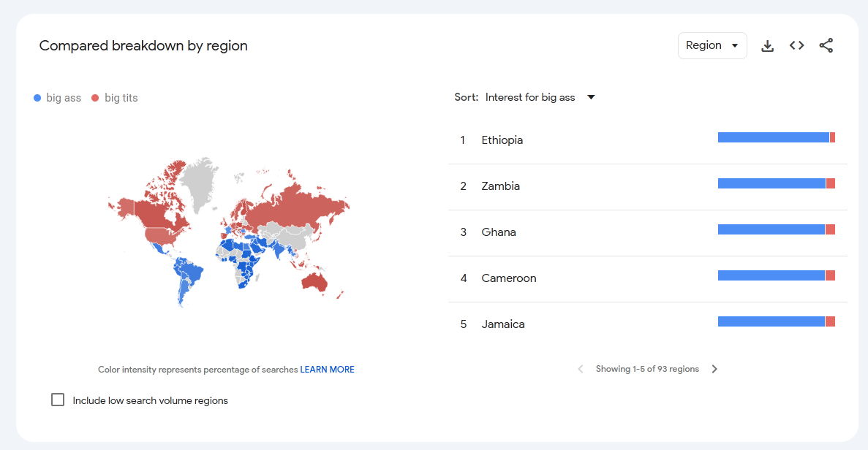Open the embed code icon
868x450 pixels.
pos(796,46)
